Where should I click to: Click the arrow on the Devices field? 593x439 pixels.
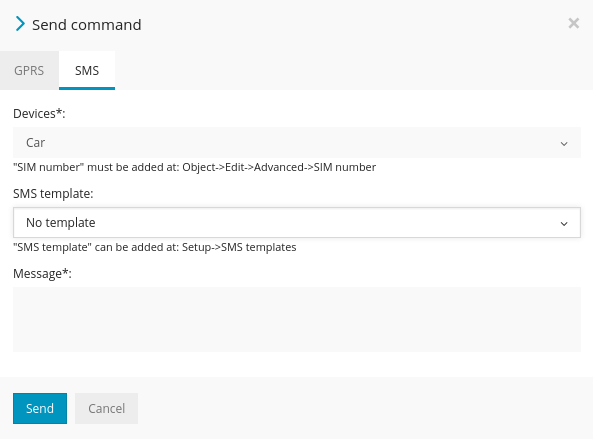tap(564, 144)
